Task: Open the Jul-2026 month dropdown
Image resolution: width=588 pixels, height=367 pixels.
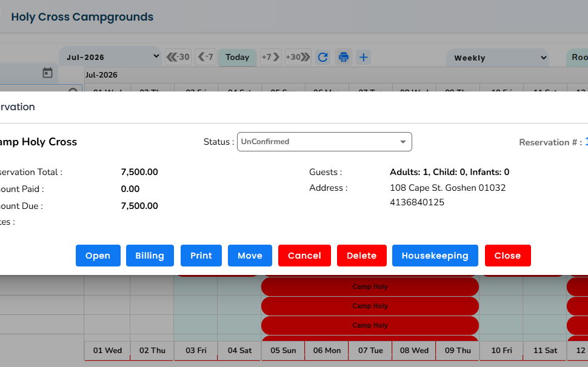Action: [110, 57]
